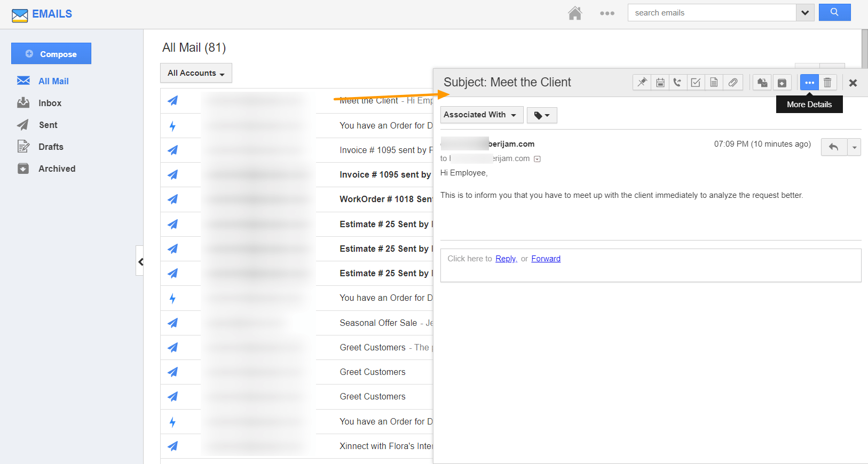The height and width of the screenshot is (464, 868).
Task: Open the Inbox folder
Action: coord(50,103)
